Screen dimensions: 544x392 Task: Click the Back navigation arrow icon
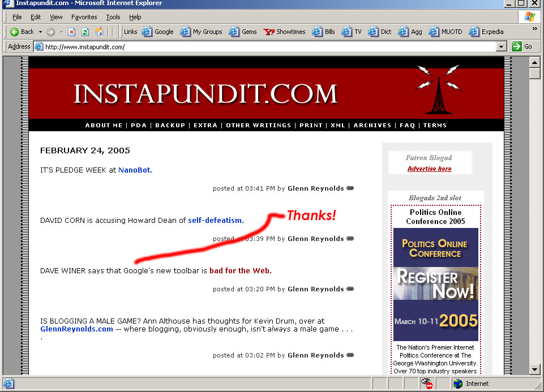click(15, 32)
